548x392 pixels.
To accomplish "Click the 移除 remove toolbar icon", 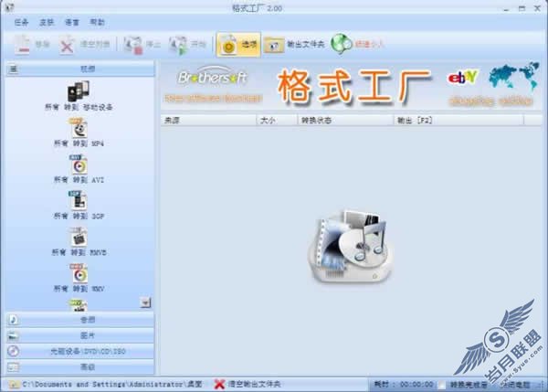I will tap(22, 45).
